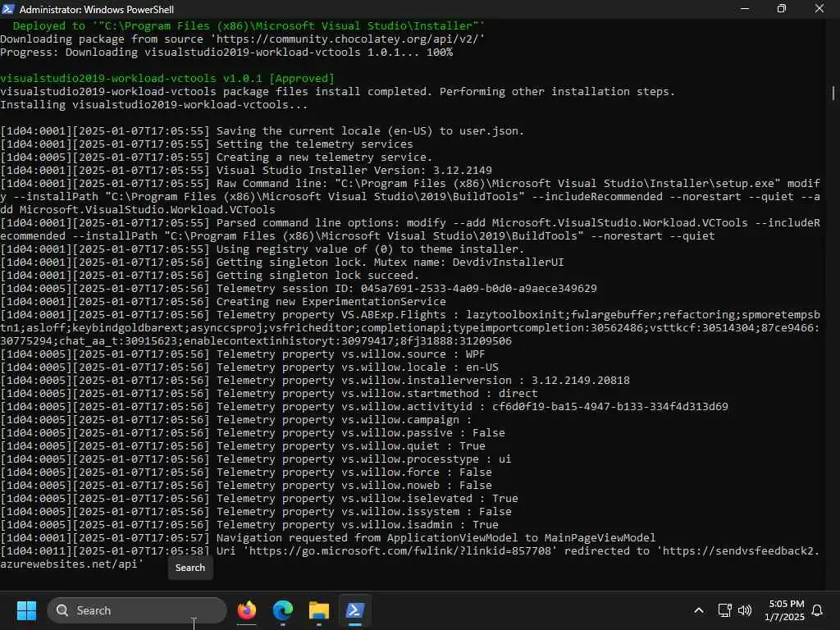Viewport: 840px width, 630px height.
Task: Click green 'Deployed to' installer path line
Action: [249, 25]
